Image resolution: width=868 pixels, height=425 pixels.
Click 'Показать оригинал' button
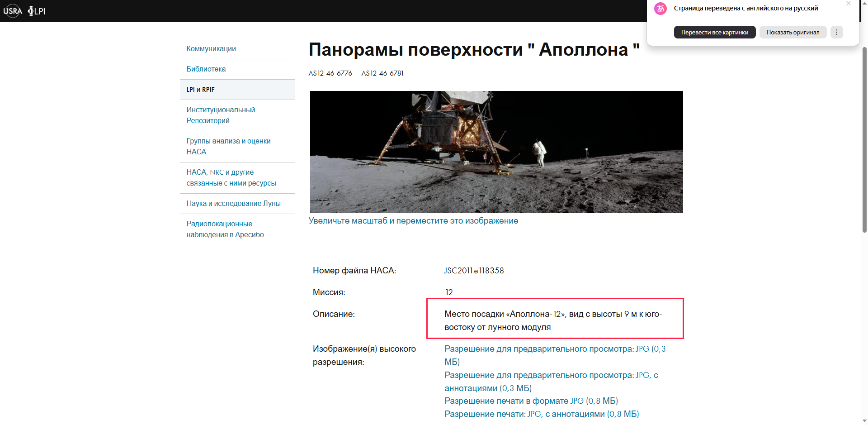click(x=793, y=32)
